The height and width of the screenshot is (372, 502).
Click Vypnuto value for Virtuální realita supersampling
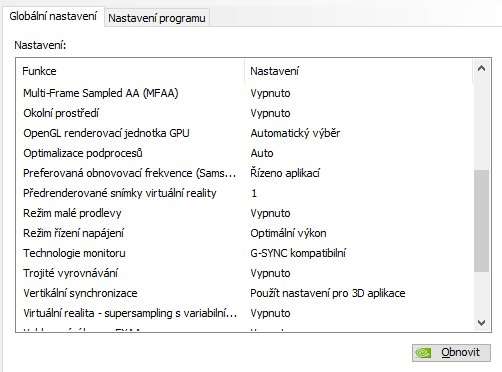270,313
